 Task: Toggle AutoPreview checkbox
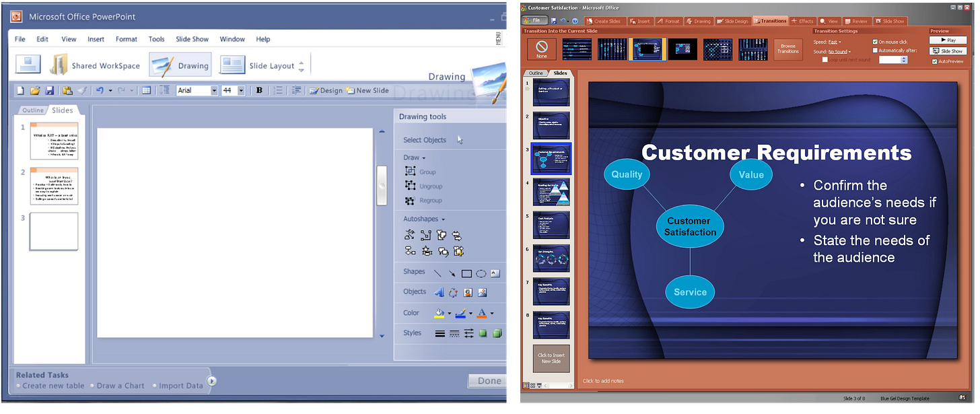click(x=934, y=61)
